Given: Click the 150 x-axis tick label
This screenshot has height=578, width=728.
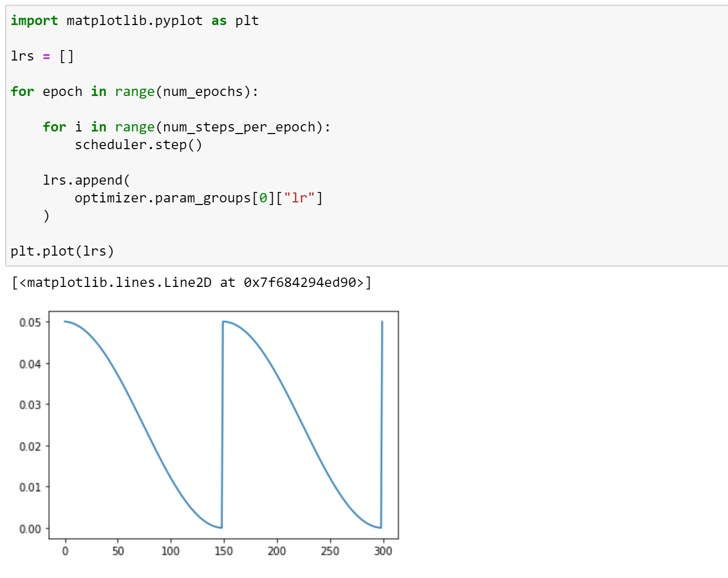Looking at the screenshot, I should click(224, 551).
